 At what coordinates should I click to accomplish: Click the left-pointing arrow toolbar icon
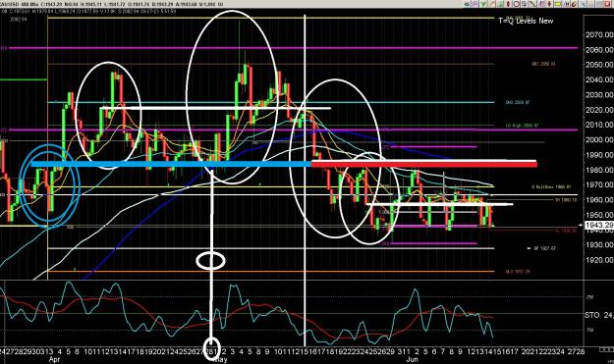pyautogui.click(x=467, y=4)
